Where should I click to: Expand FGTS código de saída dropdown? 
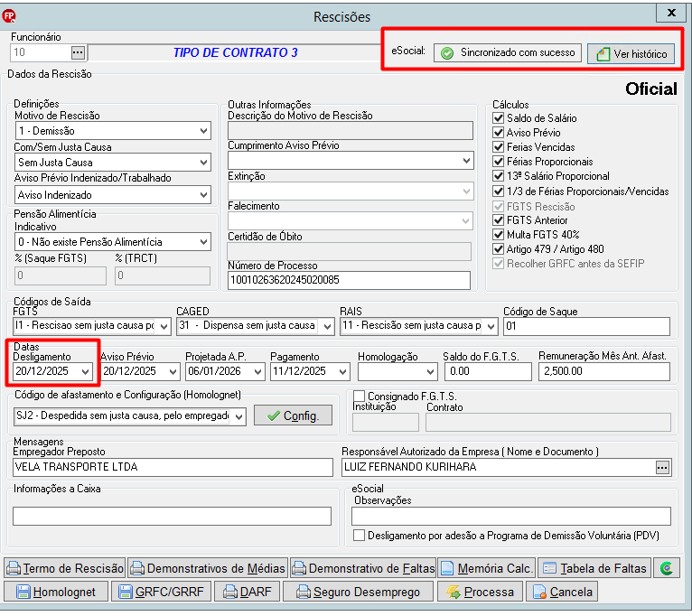tap(164, 327)
